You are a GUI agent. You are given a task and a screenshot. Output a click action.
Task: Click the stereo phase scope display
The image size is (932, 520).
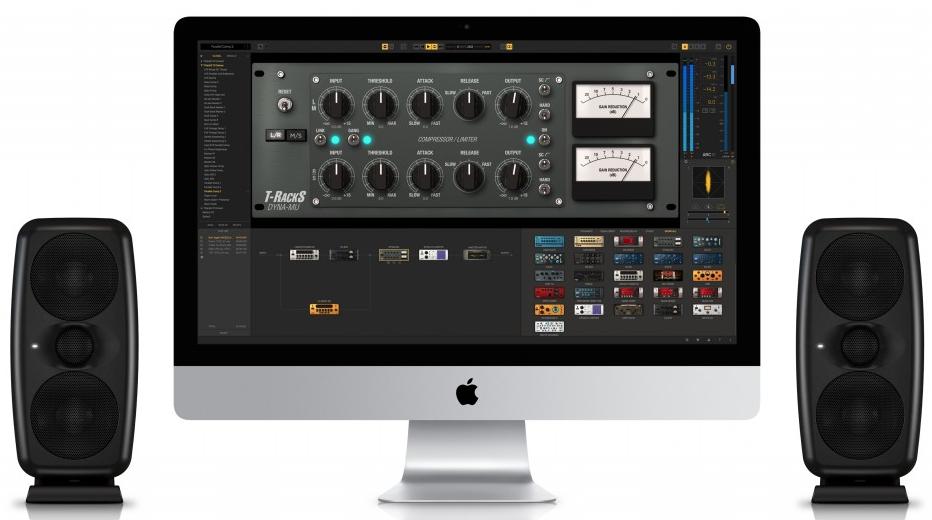[x=709, y=182]
